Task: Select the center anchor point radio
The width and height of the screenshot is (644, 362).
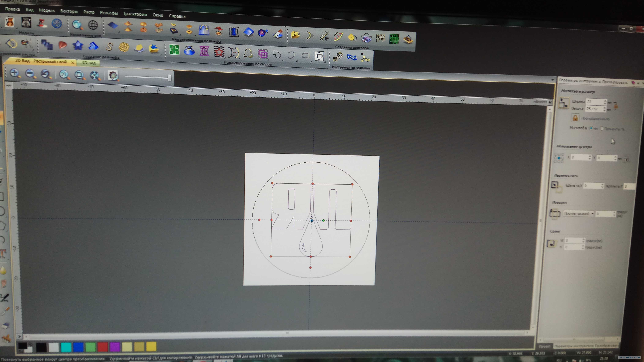Action: coord(559,158)
